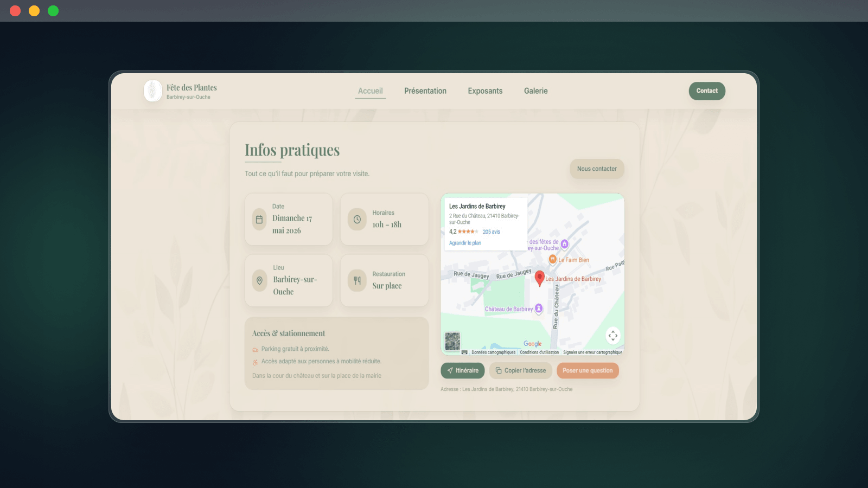Click the calendar icon in Date card
The height and width of the screenshot is (488, 868).
[x=259, y=220]
